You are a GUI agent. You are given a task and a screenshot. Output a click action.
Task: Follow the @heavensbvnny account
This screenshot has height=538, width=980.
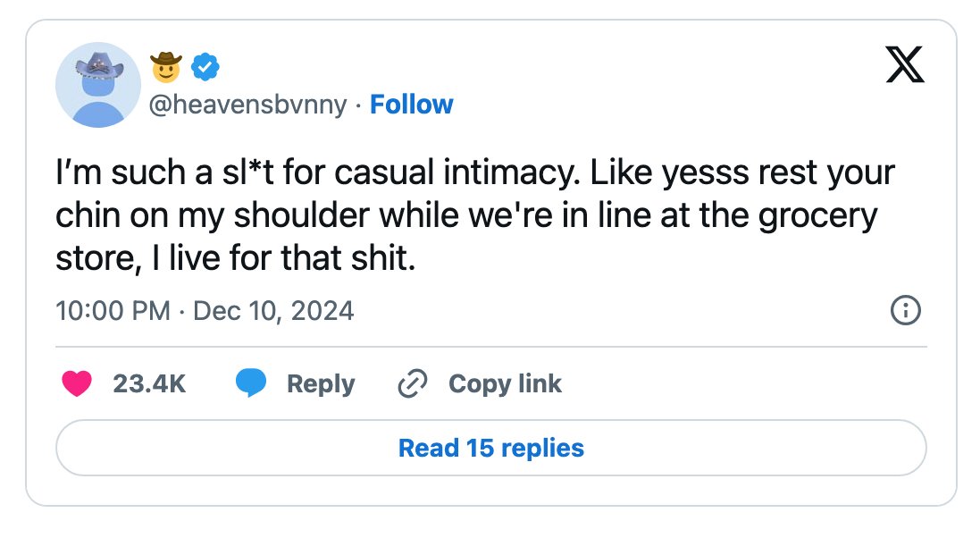(411, 105)
